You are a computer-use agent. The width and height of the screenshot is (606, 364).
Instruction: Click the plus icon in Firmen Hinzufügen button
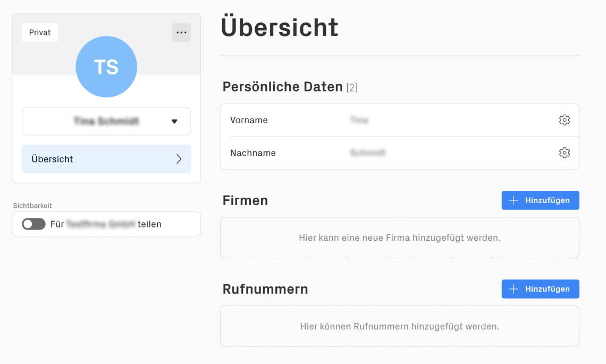(514, 200)
